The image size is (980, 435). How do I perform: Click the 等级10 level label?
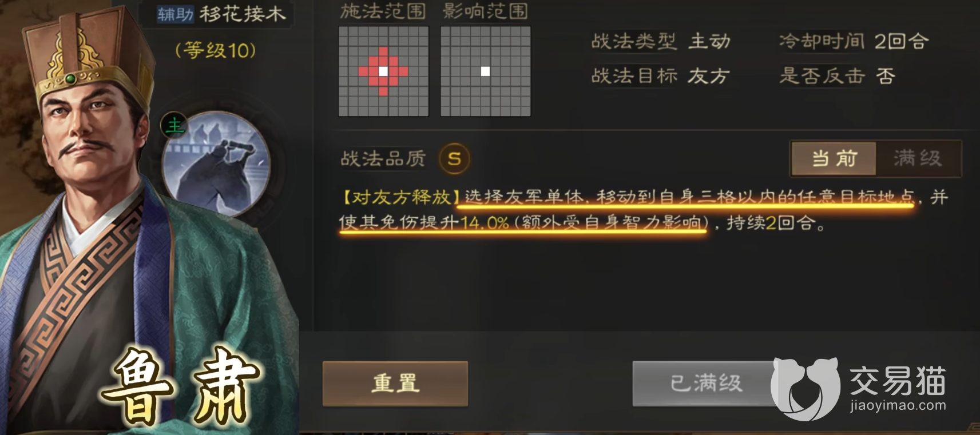pyautogui.click(x=216, y=50)
